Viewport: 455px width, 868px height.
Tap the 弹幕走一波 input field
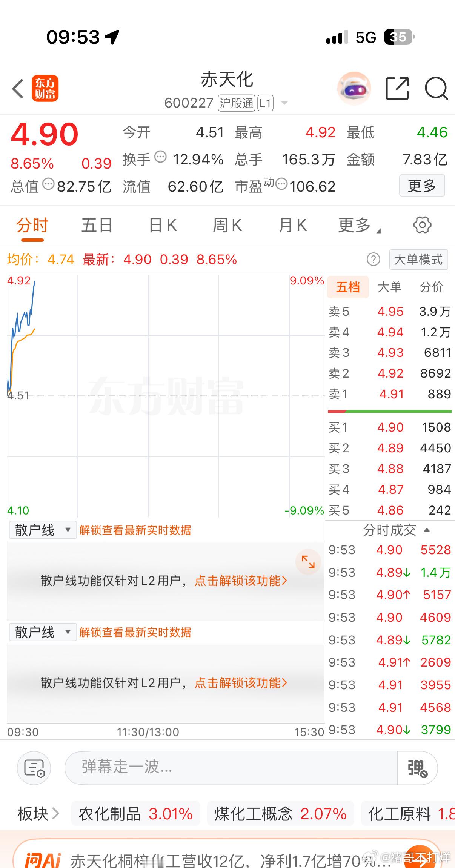[231, 768]
